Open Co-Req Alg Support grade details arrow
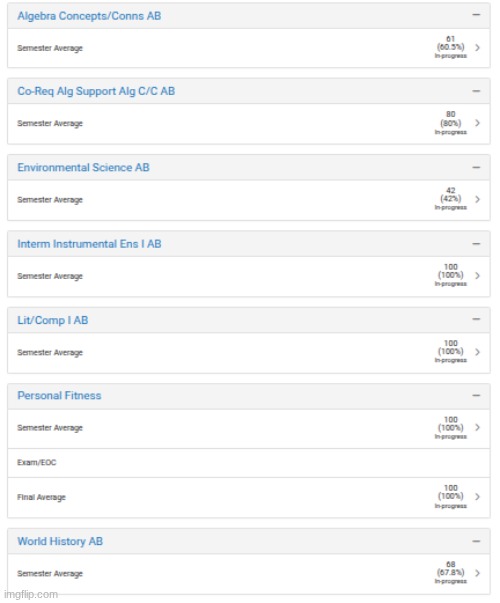500x603 pixels. point(477,123)
